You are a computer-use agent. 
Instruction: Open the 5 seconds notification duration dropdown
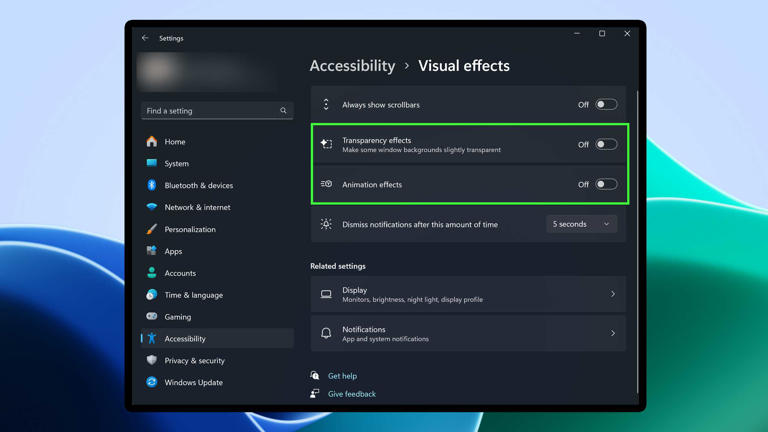[x=581, y=224]
